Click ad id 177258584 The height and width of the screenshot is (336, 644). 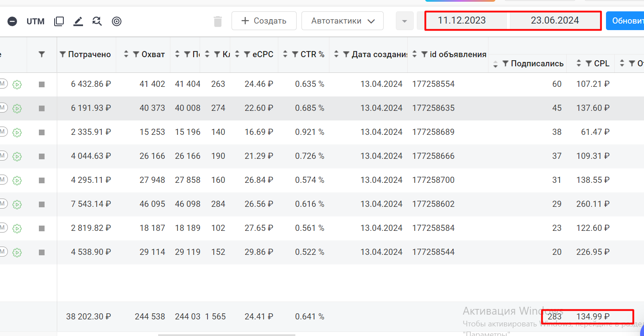[433, 228]
